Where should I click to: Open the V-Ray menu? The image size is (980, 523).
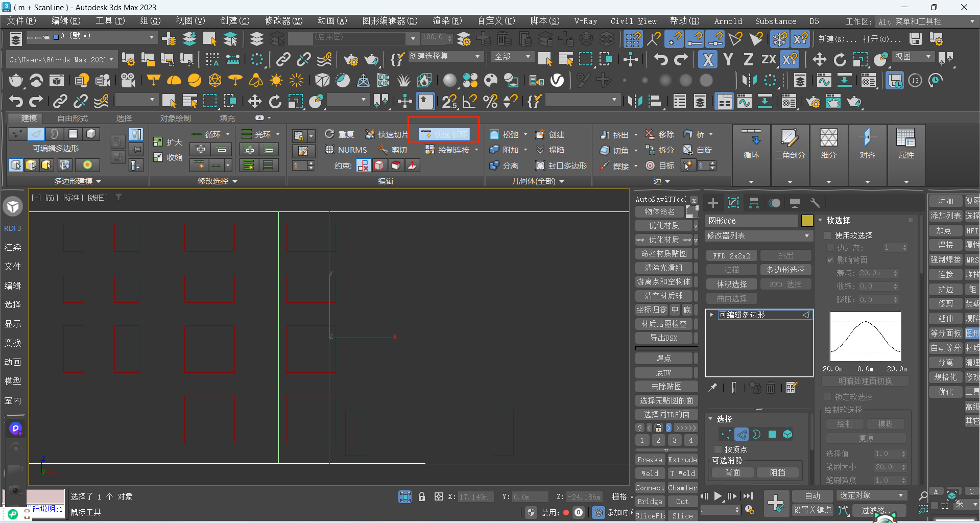point(585,21)
